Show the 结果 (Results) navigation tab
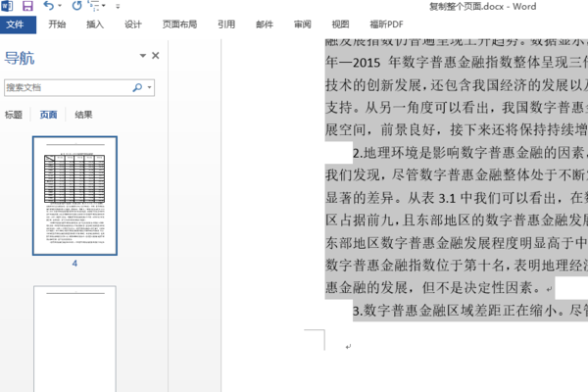Viewport: 588px width, 392px height. pos(84,115)
